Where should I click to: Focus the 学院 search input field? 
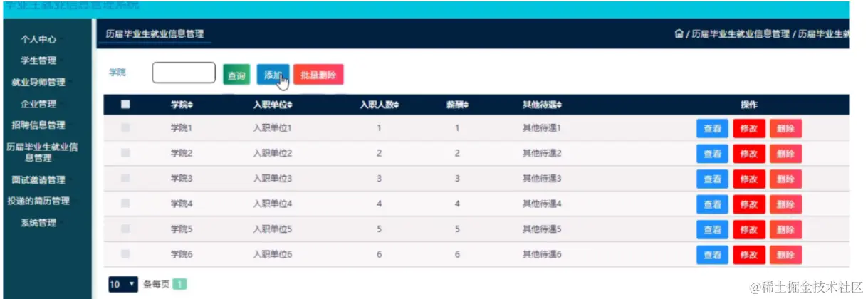184,73
